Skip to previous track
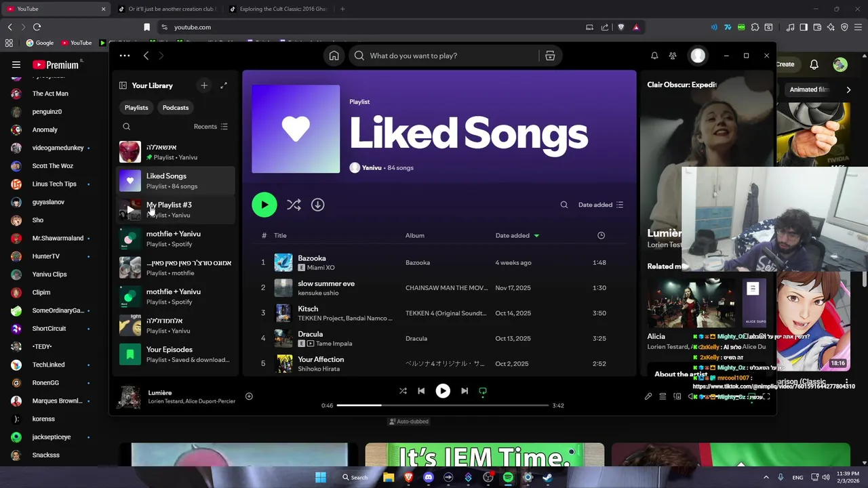 (421, 391)
